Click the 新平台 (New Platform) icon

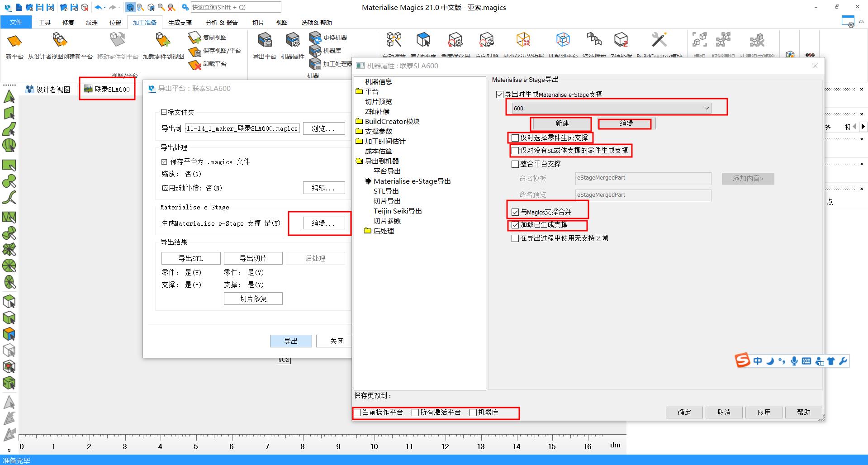click(14, 42)
